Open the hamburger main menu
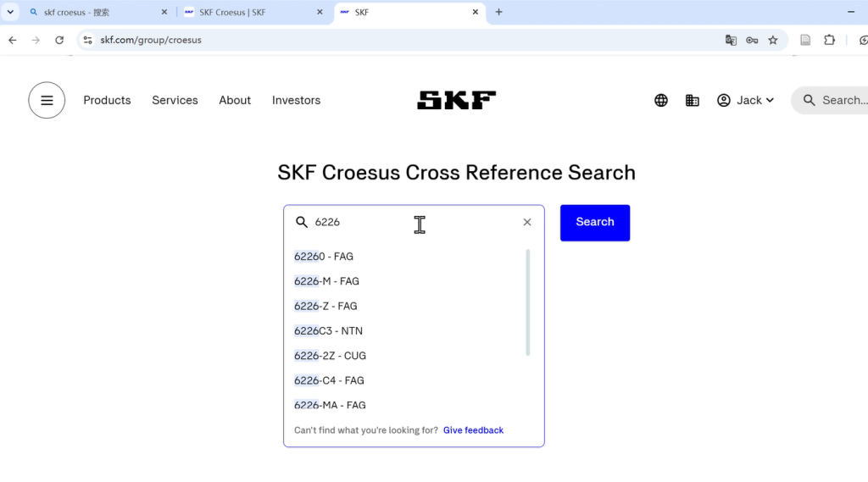The width and height of the screenshot is (868, 482). click(x=47, y=100)
